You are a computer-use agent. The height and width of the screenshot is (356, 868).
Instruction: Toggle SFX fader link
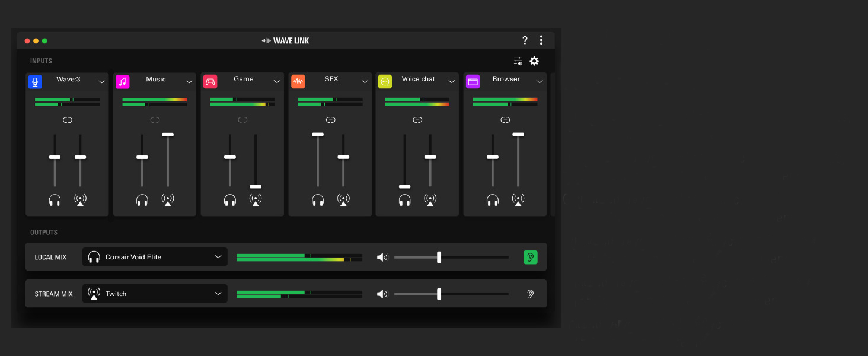coord(331,120)
